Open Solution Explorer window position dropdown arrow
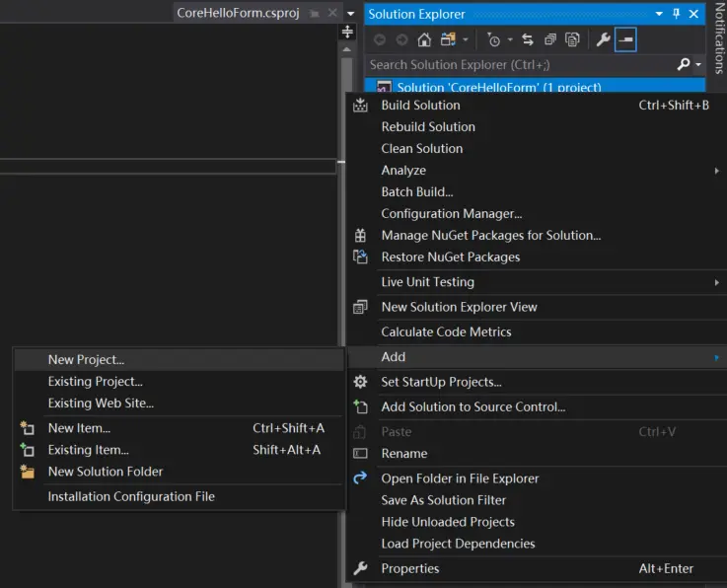Image resolution: width=727 pixels, height=588 pixels. (x=659, y=14)
